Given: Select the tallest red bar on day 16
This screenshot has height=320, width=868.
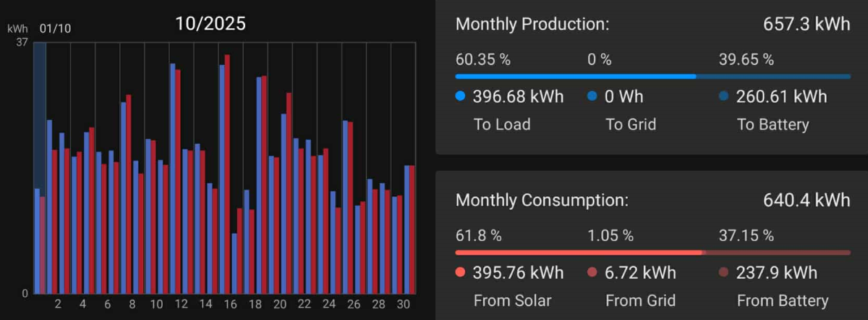Looking at the screenshot, I should 227,174.
